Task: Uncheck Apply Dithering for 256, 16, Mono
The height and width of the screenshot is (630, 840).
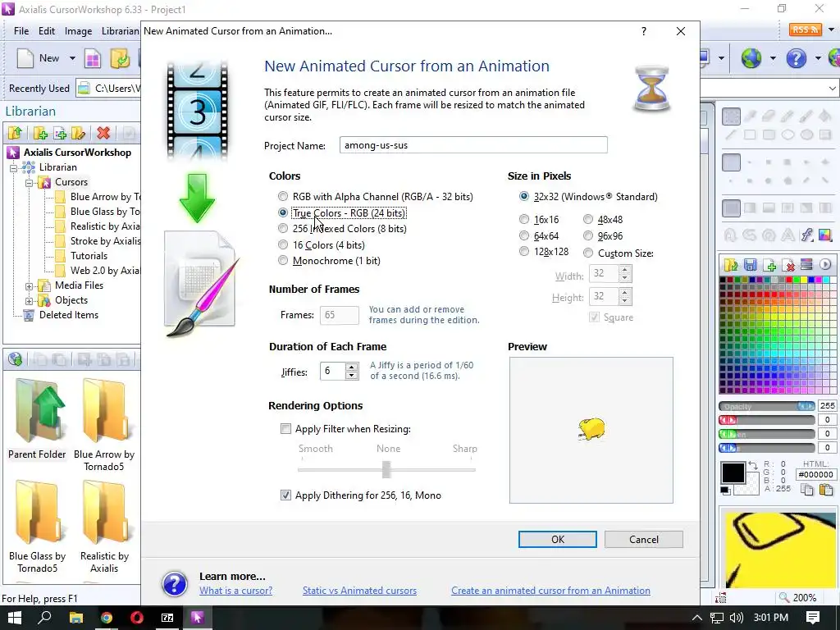Action: (285, 495)
